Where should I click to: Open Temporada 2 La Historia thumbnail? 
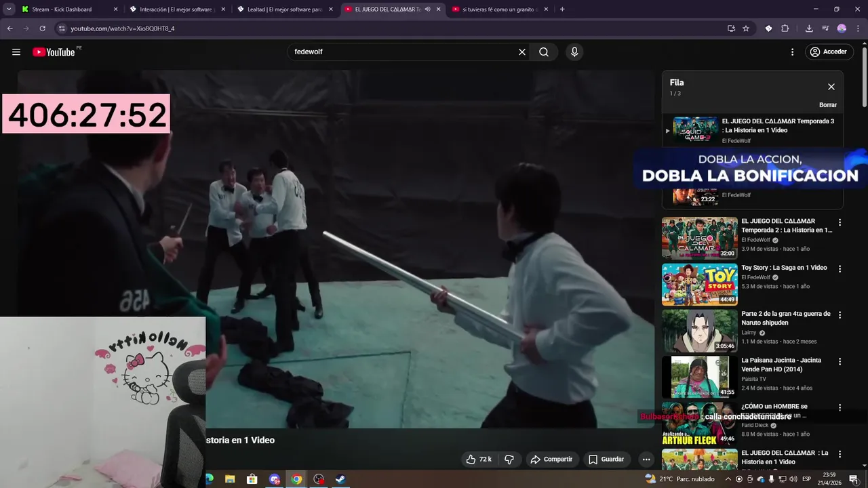coord(700,238)
